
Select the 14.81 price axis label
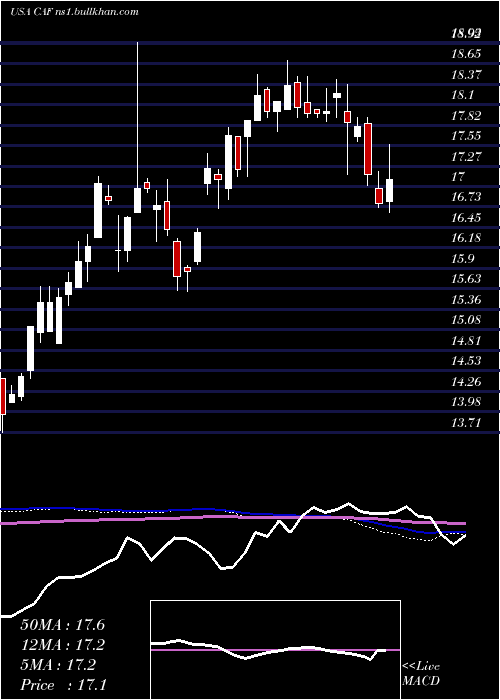466,340
